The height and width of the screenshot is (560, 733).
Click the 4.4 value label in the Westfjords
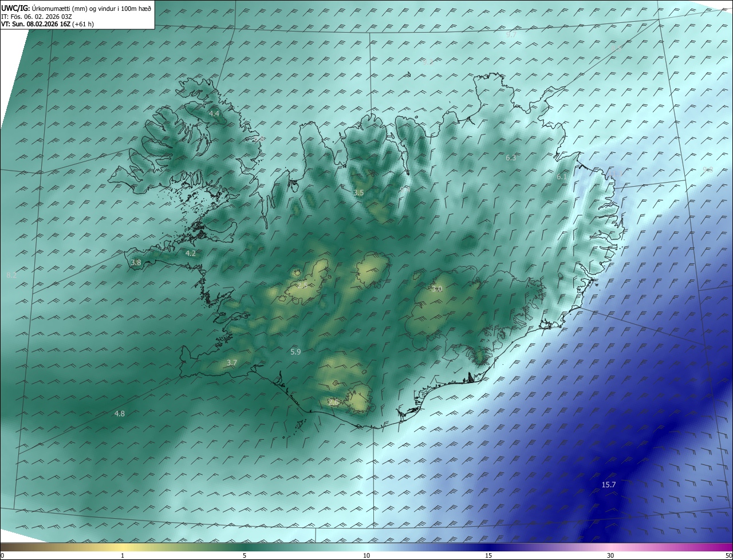point(214,114)
